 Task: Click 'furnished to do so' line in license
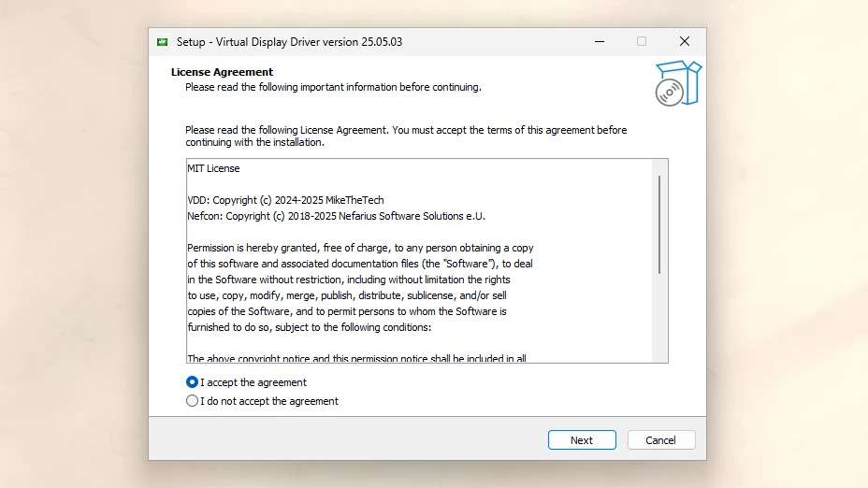pyautogui.click(x=310, y=327)
